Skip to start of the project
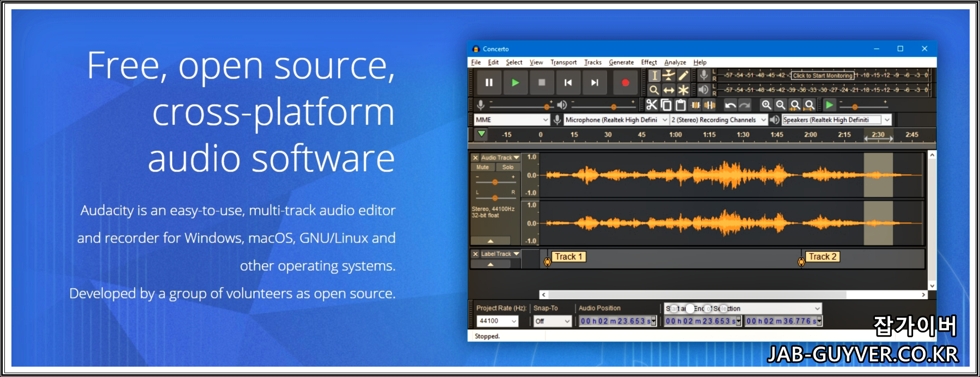 (568, 83)
